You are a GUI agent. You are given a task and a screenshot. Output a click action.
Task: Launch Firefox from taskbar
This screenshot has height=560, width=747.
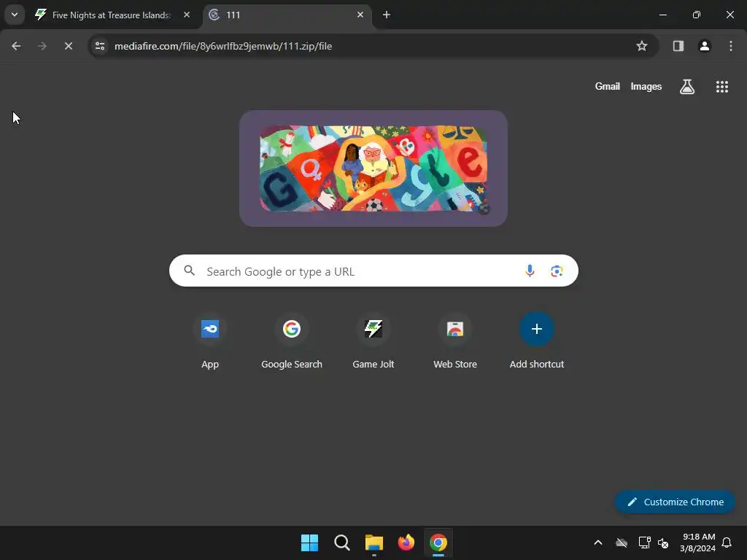coord(406,542)
